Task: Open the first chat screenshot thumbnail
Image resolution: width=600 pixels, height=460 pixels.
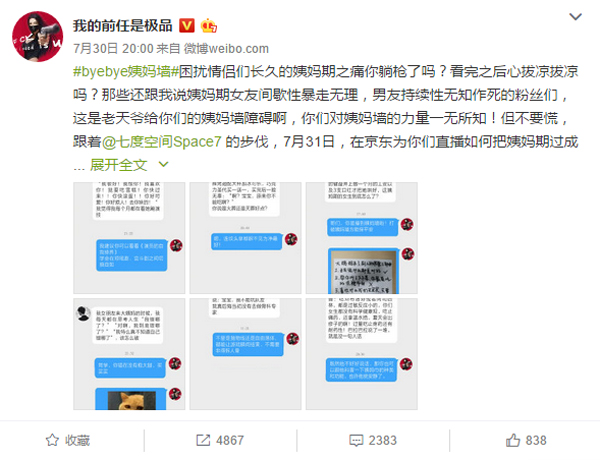Action: tap(129, 238)
